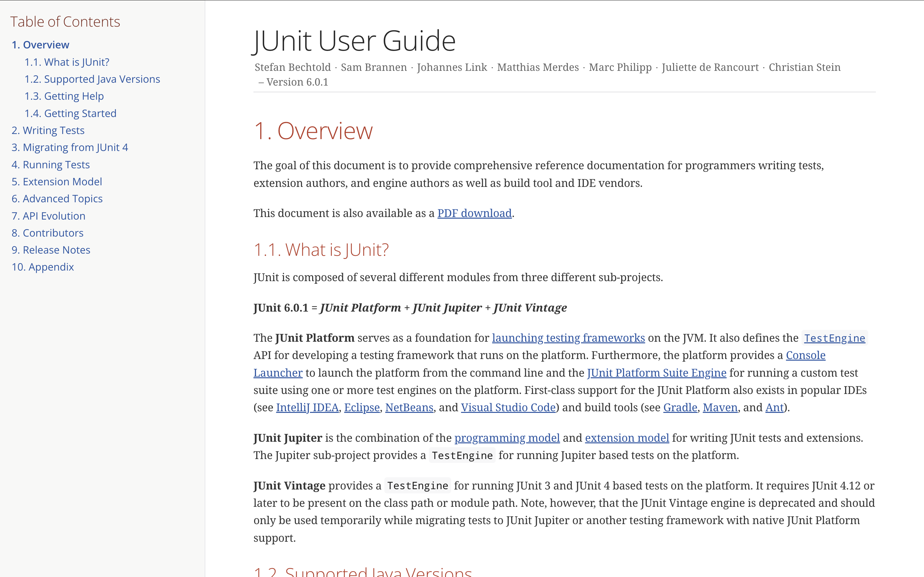The height and width of the screenshot is (577, 924).
Task: Open the TestEngine API link
Action: [834, 338]
